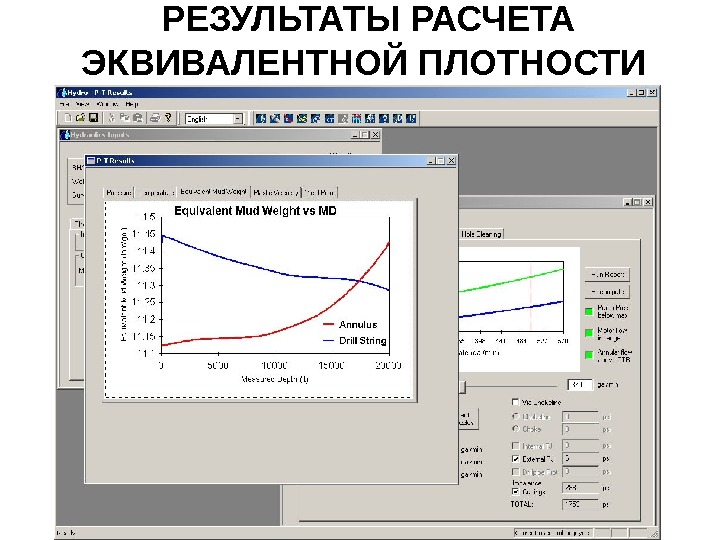
Task: Close the back Hole Cleaning window
Action: coord(648,202)
